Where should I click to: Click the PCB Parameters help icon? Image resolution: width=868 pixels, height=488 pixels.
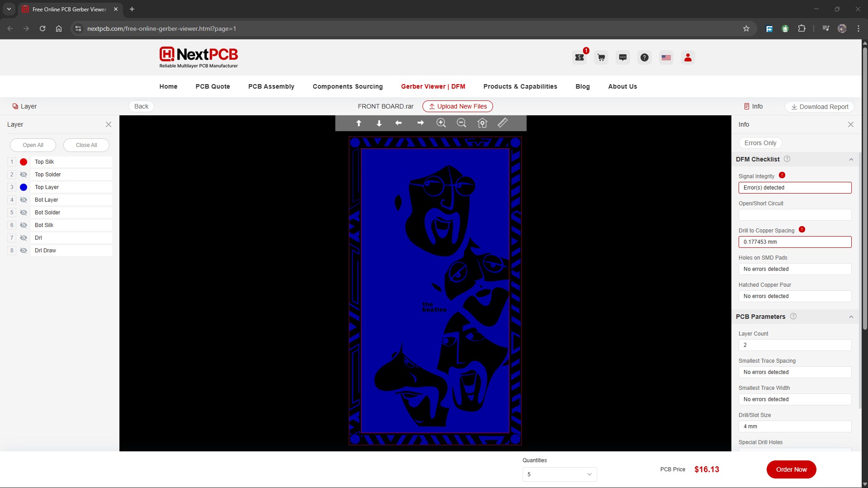click(x=793, y=316)
